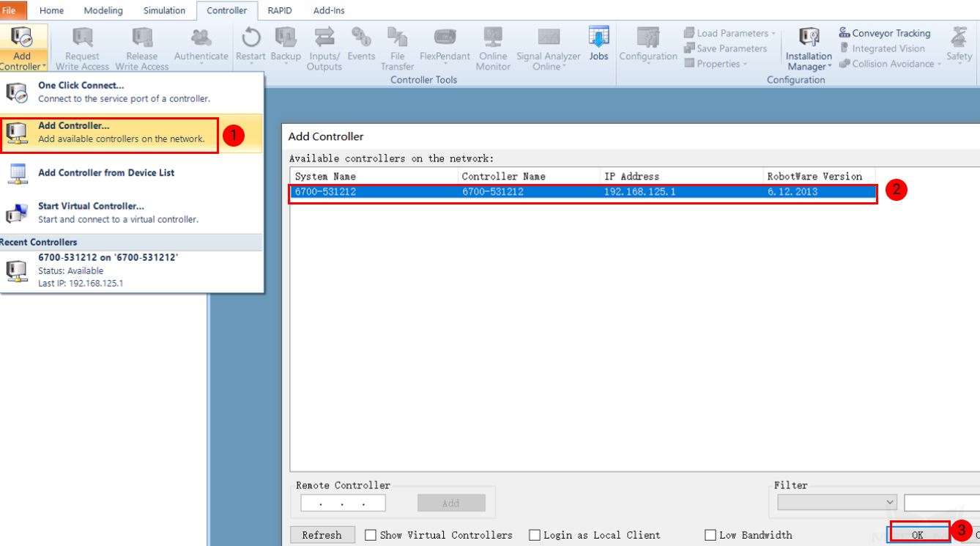Sort by RobotWare Version column header
This screenshot has height=546, width=980.
pos(819,176)
